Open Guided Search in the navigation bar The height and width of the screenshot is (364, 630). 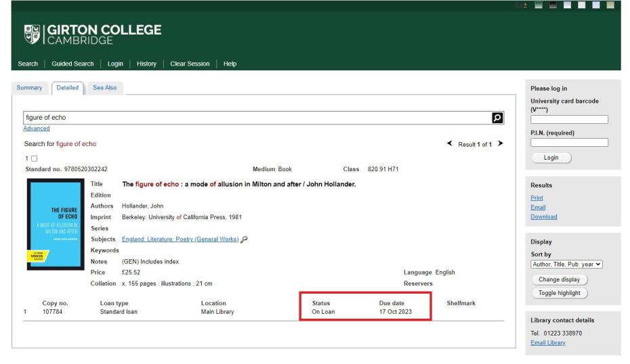[72, 64]
